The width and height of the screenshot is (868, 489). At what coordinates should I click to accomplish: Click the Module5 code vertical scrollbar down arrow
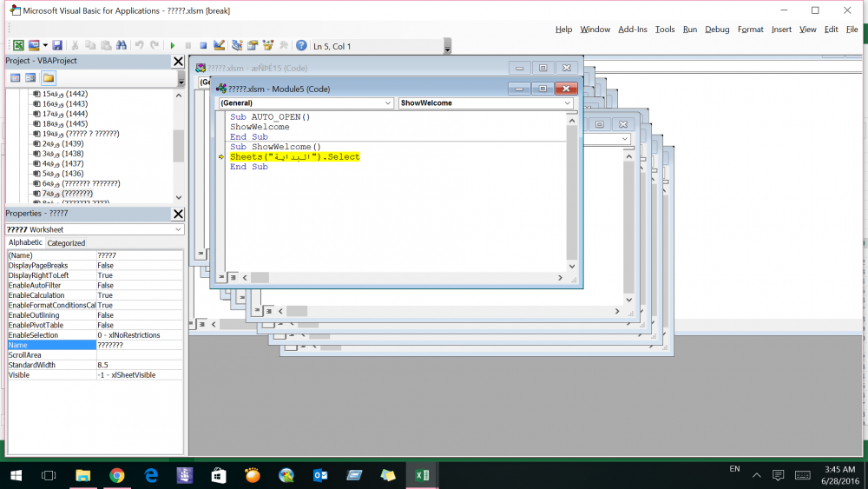[572, 267]
